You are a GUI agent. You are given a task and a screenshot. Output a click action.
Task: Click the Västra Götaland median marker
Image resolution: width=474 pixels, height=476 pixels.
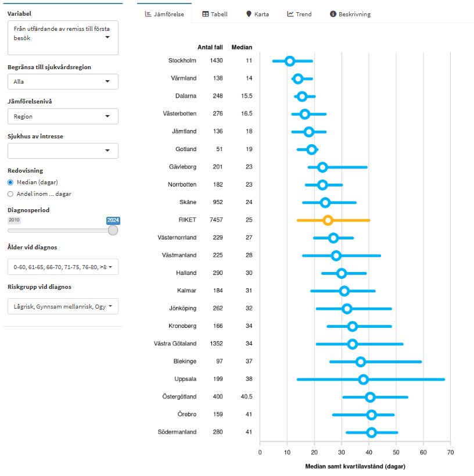point(352,344)
